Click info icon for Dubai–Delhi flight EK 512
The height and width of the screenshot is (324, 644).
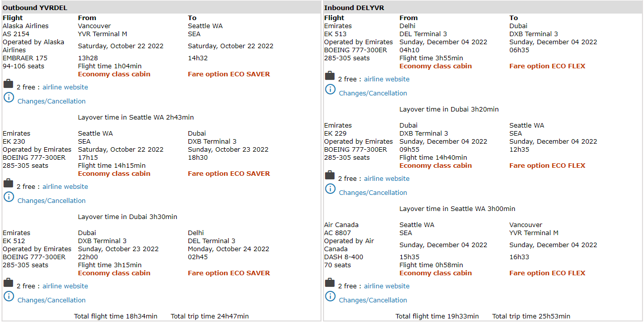click(x=9, y=296)
